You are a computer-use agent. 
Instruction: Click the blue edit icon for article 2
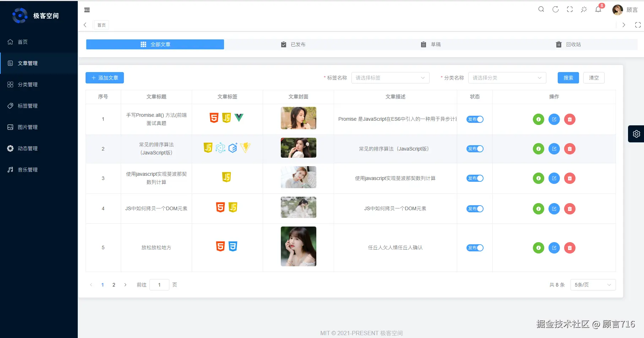(x=554, y=149)
